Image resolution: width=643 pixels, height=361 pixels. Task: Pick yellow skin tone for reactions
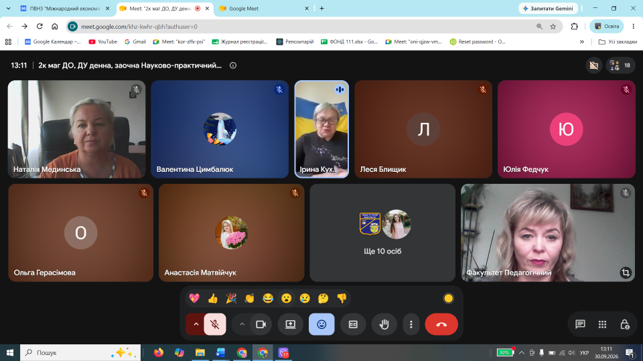tap(448, 298)
